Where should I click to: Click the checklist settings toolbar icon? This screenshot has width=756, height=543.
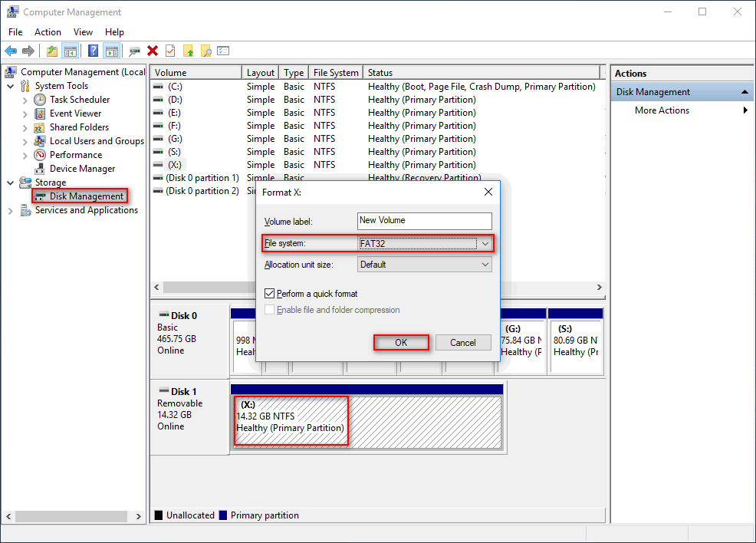coord(223,51)
